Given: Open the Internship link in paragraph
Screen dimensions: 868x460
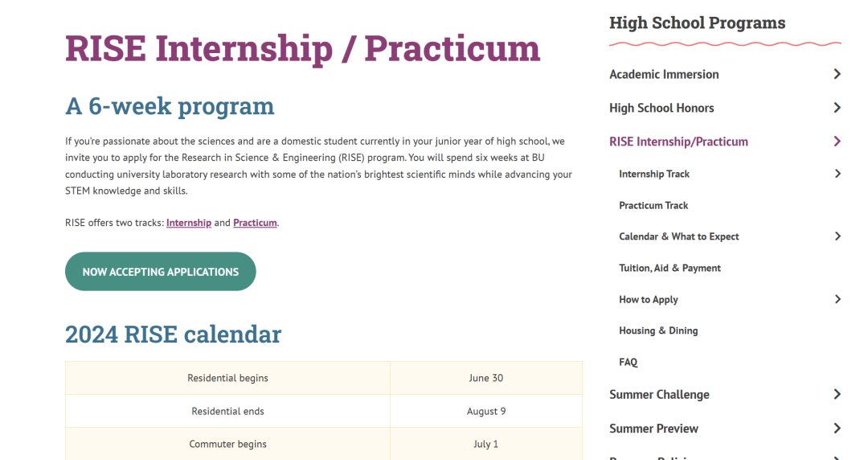Looking at the screenshot, I should [189, 223].
